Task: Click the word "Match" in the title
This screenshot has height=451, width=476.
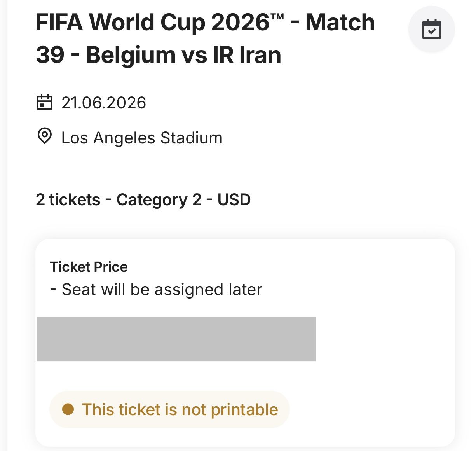Action: point(340,23)
